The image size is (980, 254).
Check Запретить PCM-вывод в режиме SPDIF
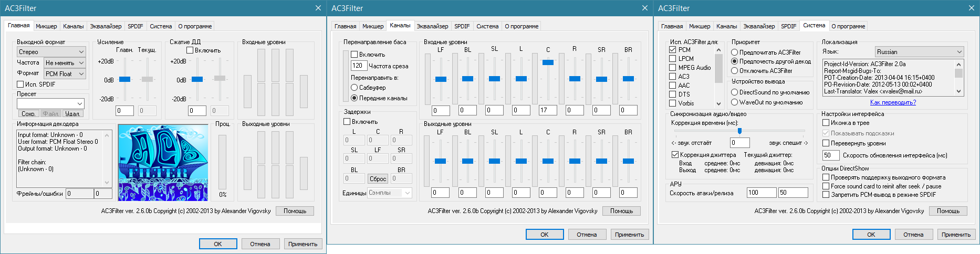879,195
